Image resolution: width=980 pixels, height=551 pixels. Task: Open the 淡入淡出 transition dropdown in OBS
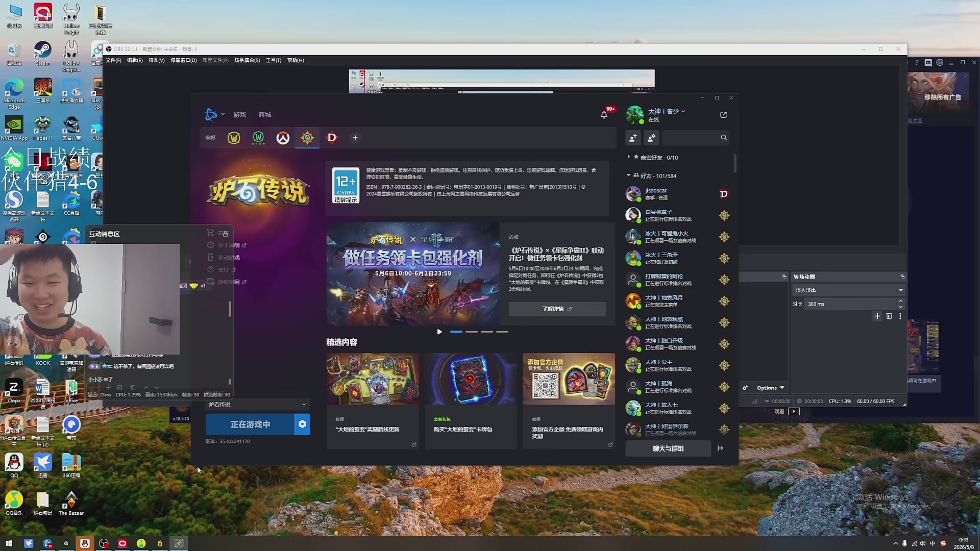click(x=848, y=290)
